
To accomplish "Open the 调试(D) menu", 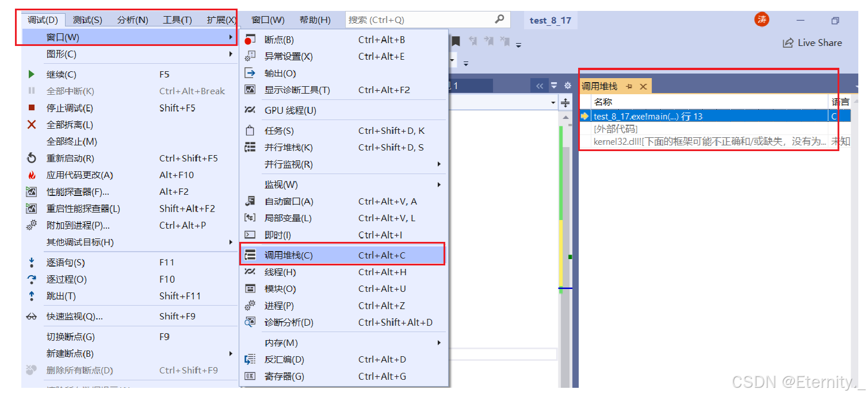I will (43, 20).
